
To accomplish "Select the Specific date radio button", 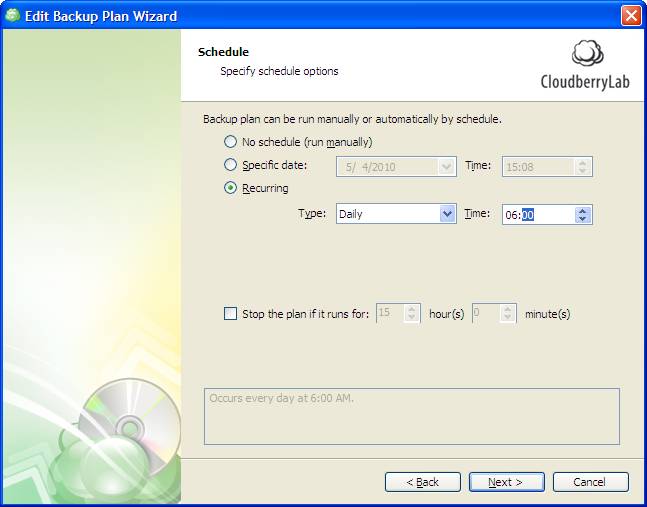I will (x=230, y=165).
